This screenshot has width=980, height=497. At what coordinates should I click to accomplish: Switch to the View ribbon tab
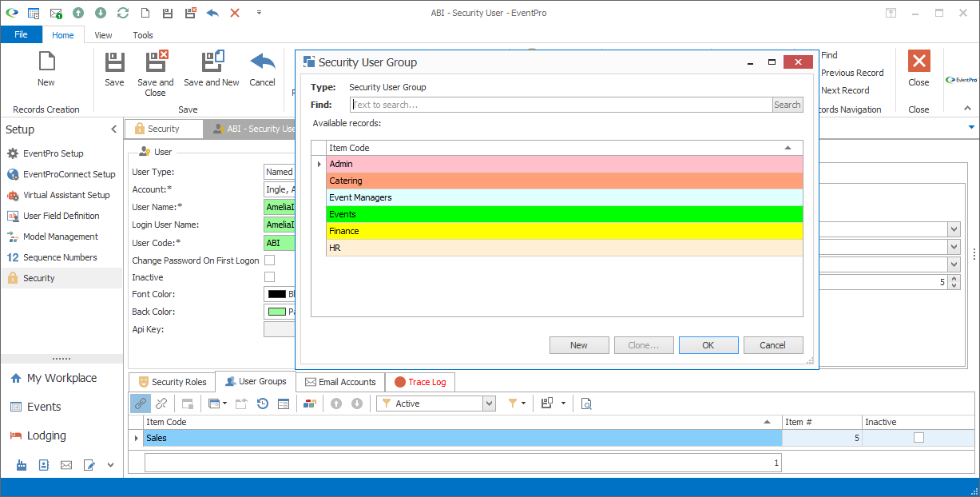coord(103,35)
